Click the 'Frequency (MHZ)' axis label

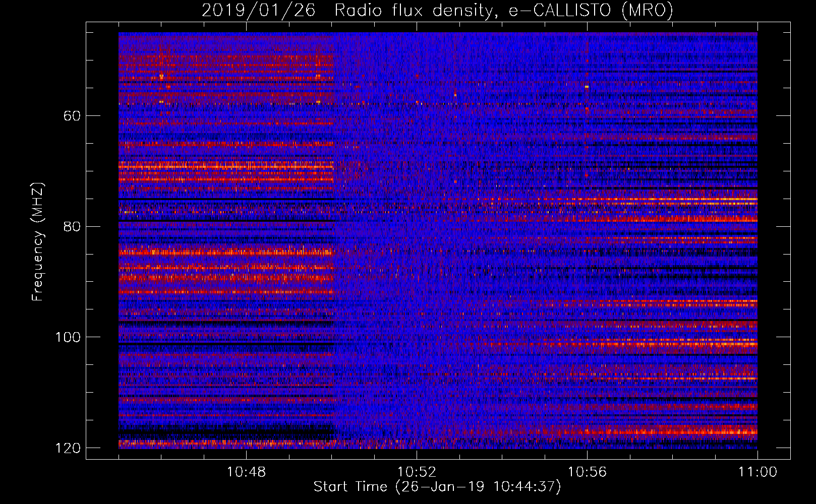pos(38,242)
